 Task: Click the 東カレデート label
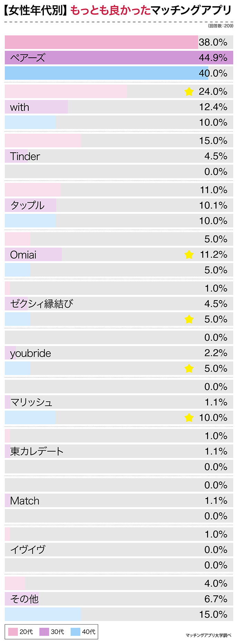37,451
